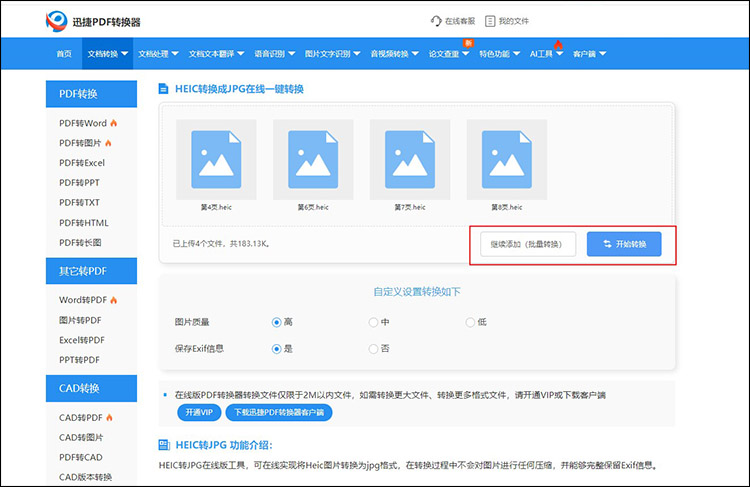Open 在线客服 headset icon
The width and height of the screenshot is (750, 487).
click(436, 21)
